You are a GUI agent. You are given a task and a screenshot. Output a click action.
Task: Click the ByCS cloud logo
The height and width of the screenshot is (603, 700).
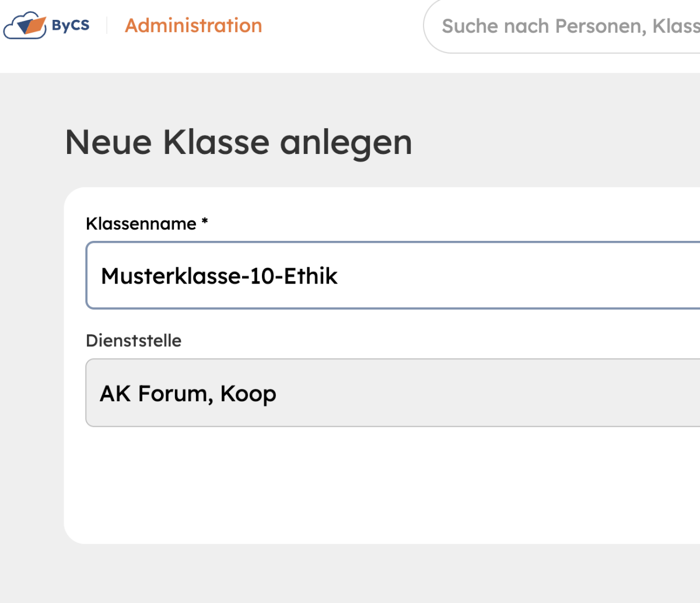pyautogui.click(x=47, y=25)
